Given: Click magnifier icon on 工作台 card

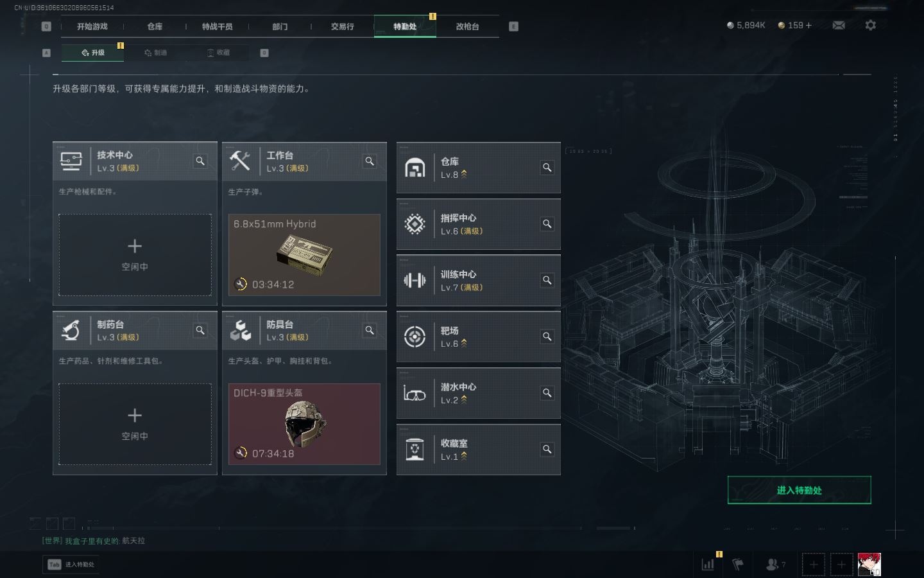Looking at the screenshot, I should coord(370,161).
